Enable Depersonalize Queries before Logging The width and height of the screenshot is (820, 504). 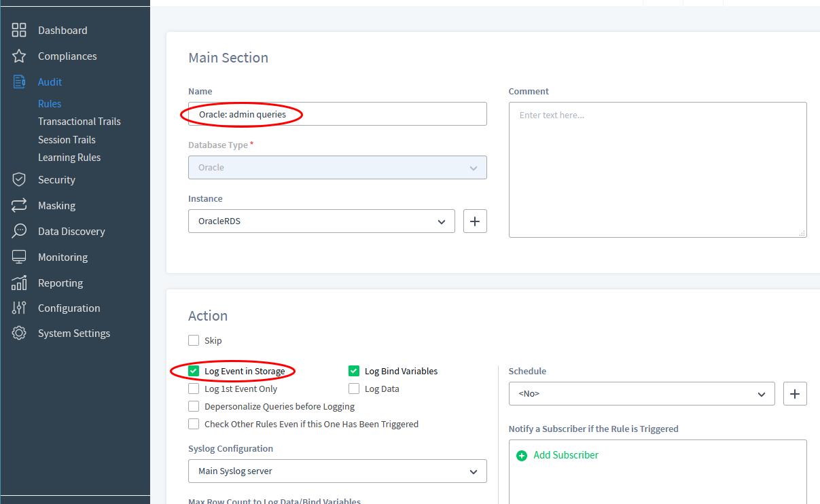[194, 406]
